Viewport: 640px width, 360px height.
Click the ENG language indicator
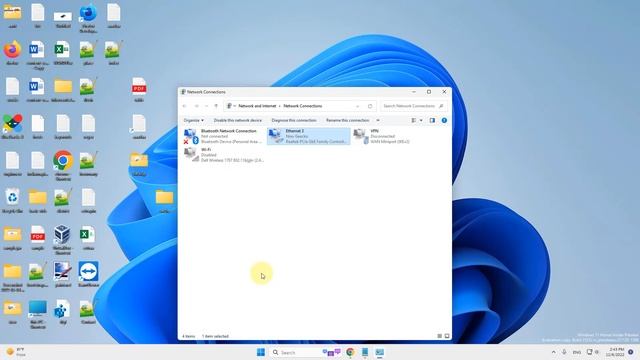click(577, 352)
